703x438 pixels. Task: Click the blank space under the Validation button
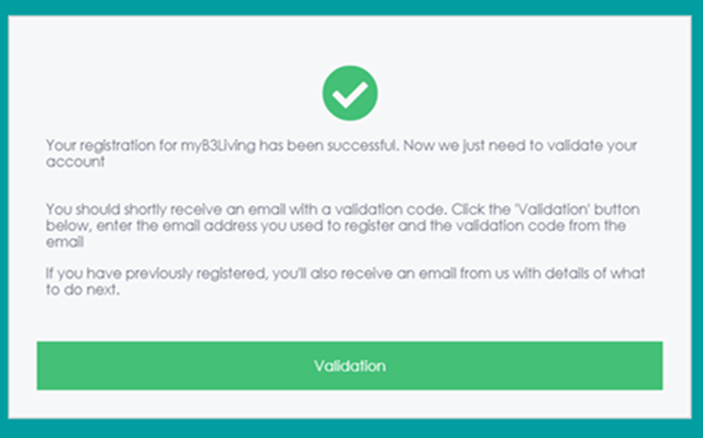point(350,404)
